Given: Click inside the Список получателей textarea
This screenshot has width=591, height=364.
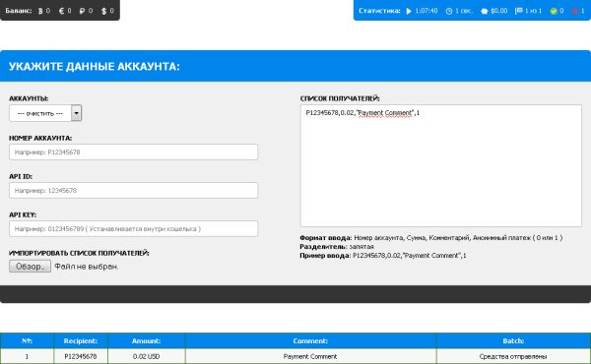Looking at the screenshot, I should tap(441, 165).
